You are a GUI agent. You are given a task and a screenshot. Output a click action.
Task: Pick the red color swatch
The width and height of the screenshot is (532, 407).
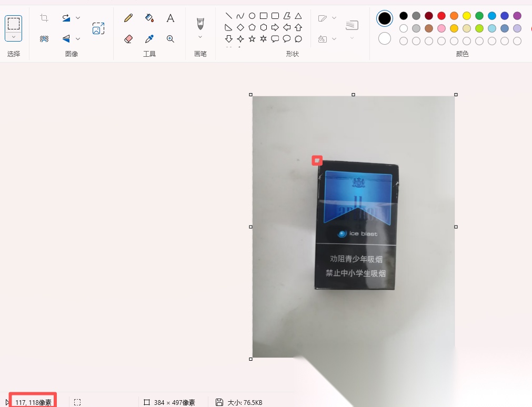(441, 16)
